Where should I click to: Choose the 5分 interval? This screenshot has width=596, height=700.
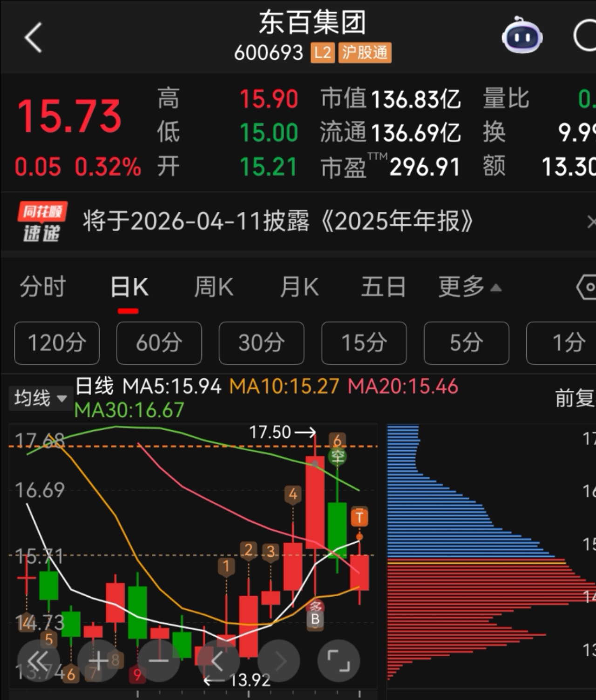click(467, 343)
